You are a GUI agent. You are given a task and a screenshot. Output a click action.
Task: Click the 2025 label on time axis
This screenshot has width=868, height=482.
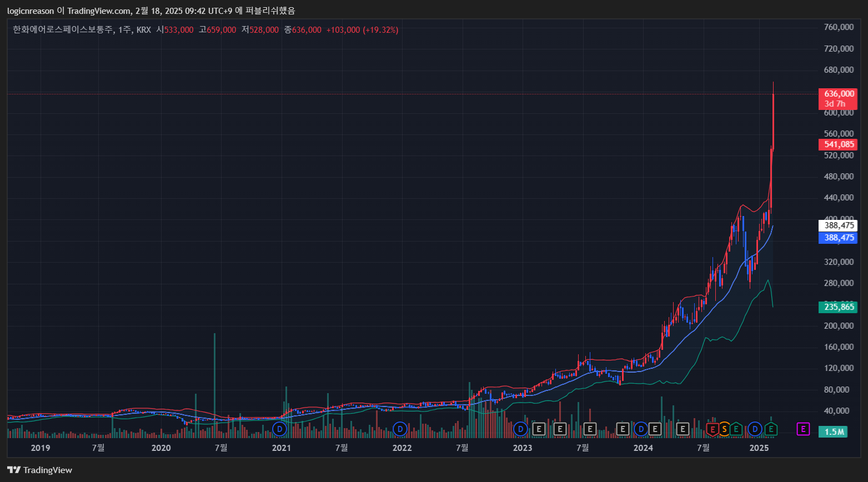759,448
